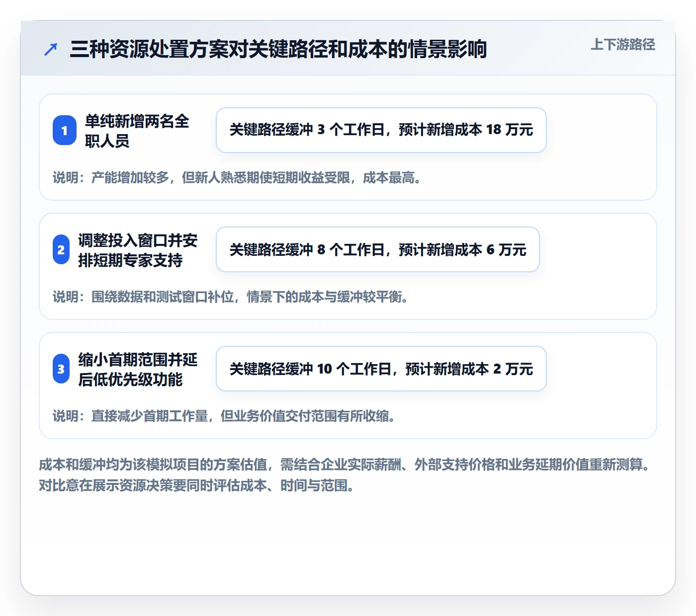Click the number 1 badge
Screen dimensions: 696x616
[65, 130]
